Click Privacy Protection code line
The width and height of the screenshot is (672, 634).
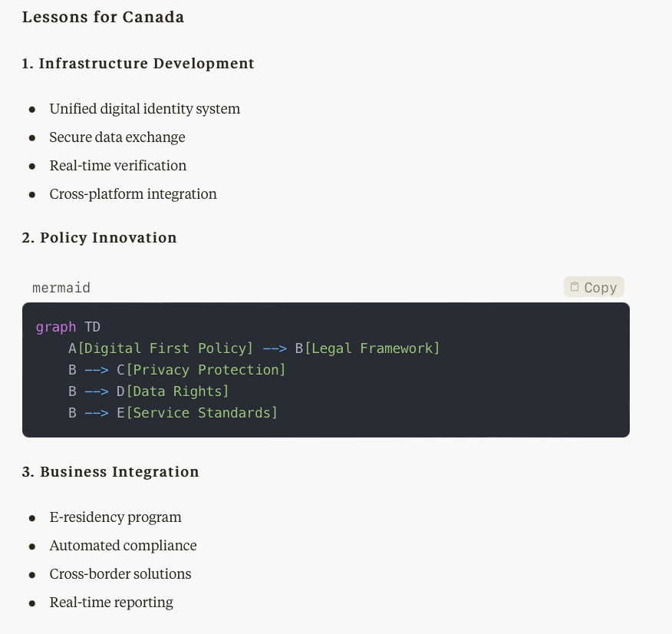pos(176,370)
